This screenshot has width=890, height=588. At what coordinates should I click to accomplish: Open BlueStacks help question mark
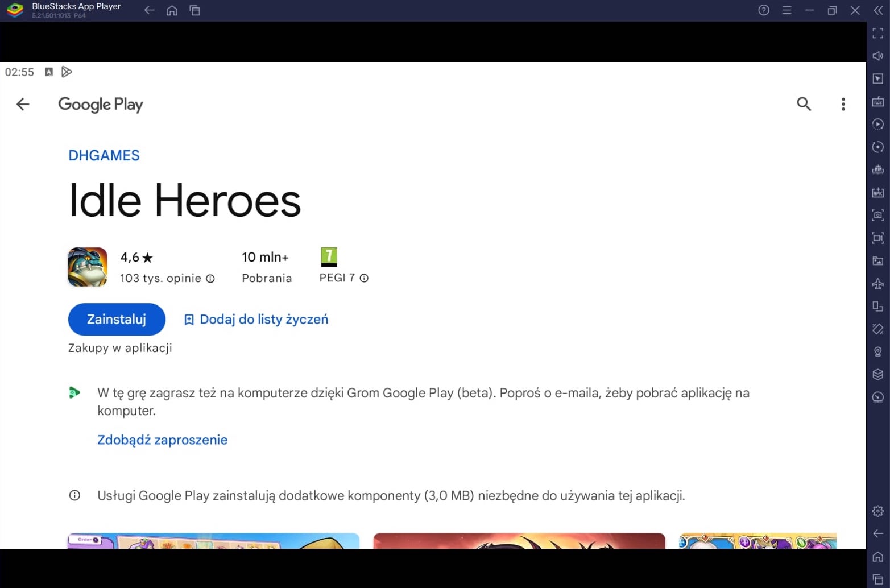coord(764,10)
